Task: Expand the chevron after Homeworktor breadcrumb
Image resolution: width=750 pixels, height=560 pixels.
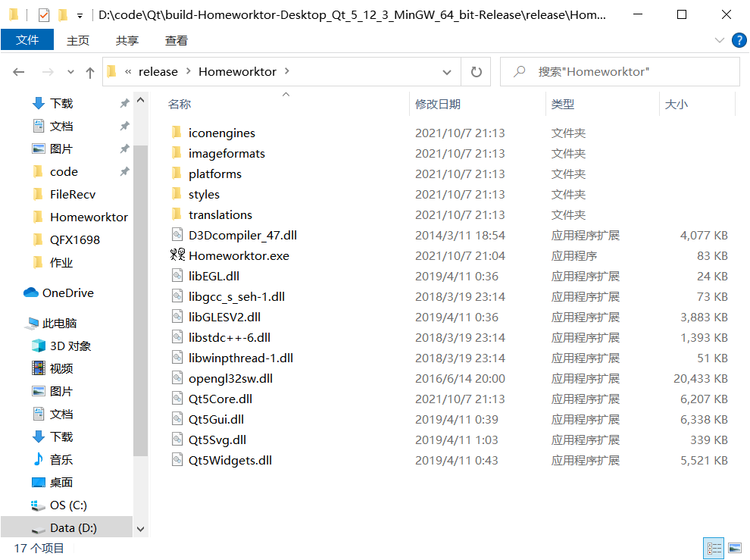Action: pos(287,71)
